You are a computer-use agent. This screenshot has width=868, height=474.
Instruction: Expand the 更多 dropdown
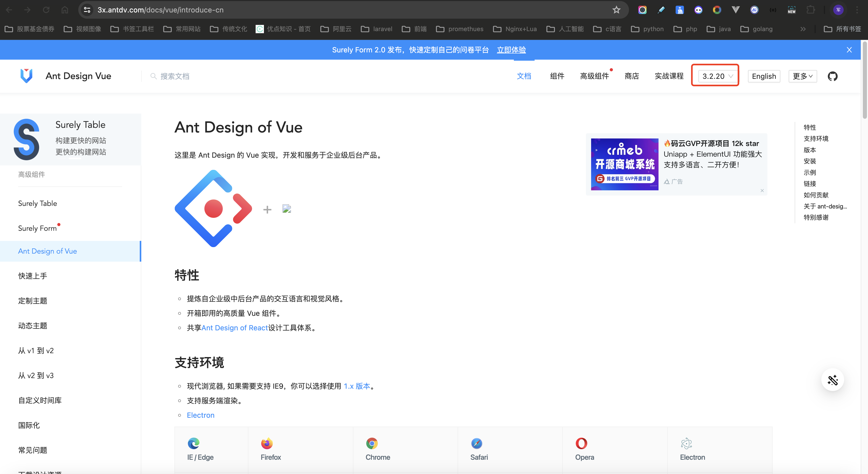coord(803,76)
